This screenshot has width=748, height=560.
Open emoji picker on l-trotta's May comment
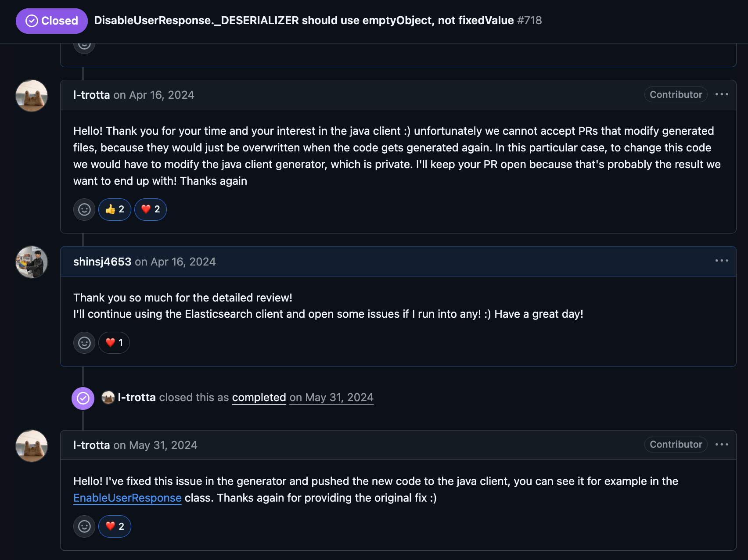(84, 526)
